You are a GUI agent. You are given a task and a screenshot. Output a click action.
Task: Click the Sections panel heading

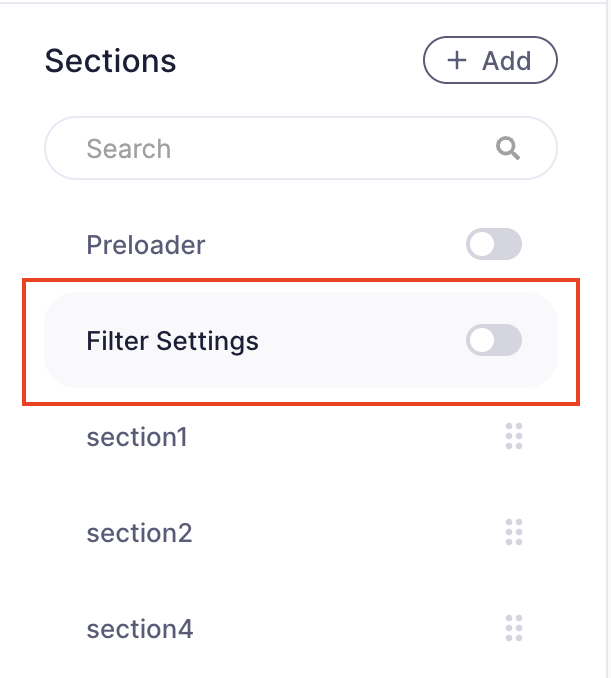(x=110, y=61)
